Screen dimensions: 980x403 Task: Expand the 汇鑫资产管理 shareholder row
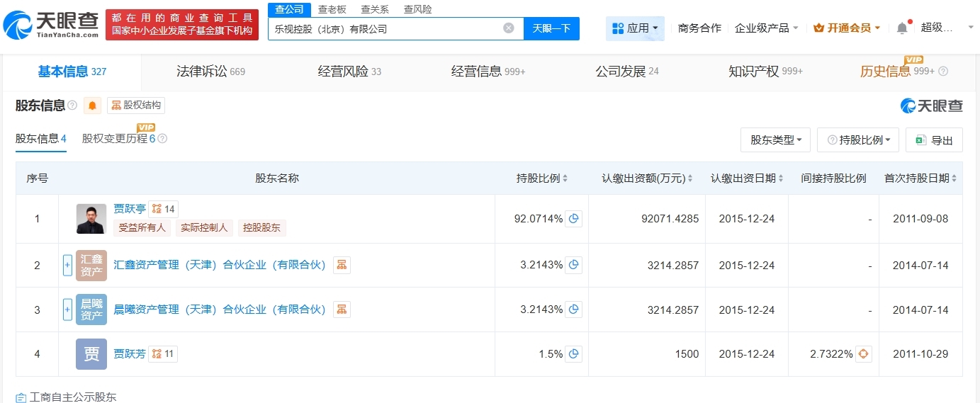[x=67, y=265]
